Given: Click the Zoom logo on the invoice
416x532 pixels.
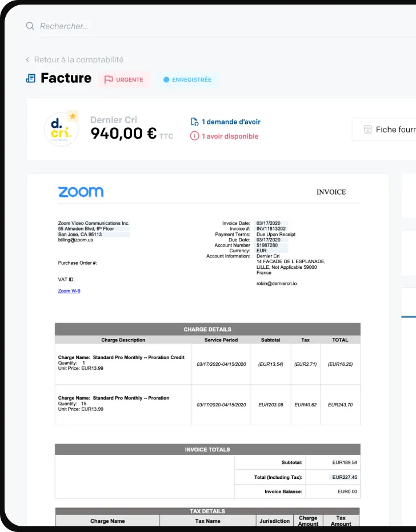Looking at the screenshot, I should pos(81,192).
